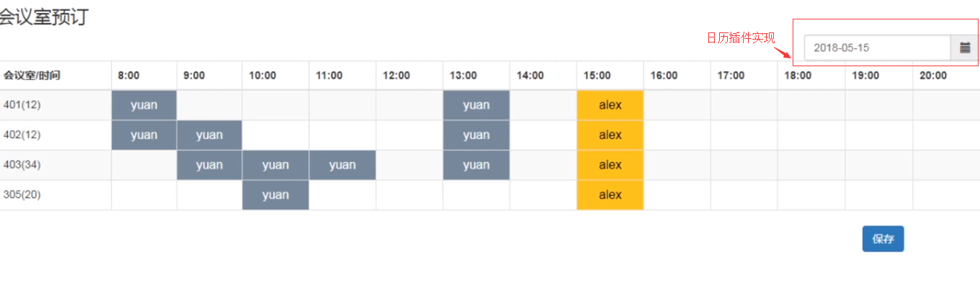980x283 pixels.
Task: Toggle room 401 booking at 8:00
Action: tap(144, 105)
